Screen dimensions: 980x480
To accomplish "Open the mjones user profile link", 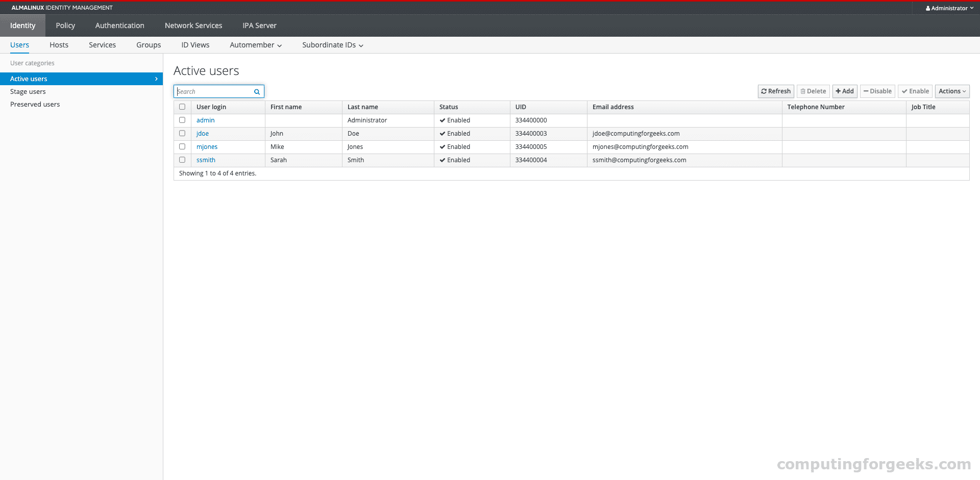I will (x=207, y=146).
